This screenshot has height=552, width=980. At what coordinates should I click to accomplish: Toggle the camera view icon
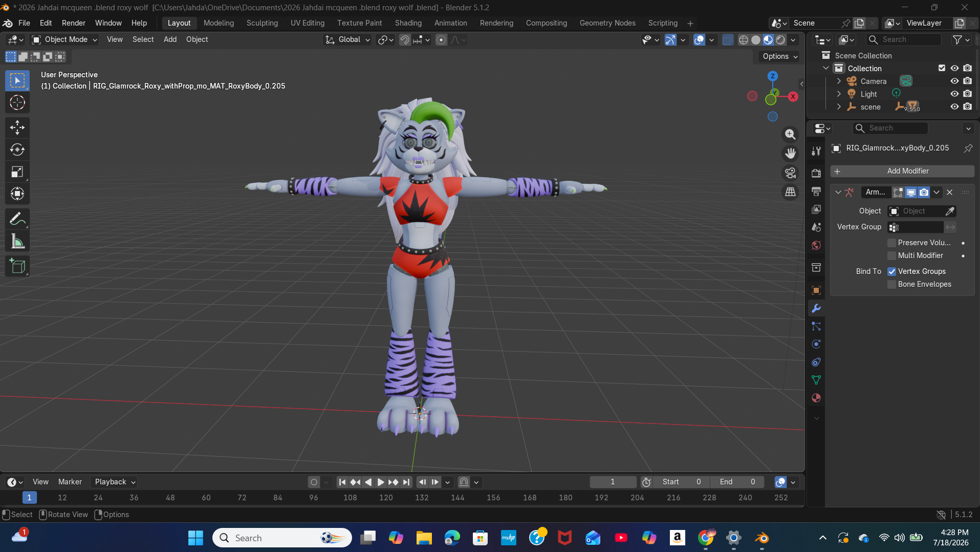pyautogui.click(x=791, y=173)
